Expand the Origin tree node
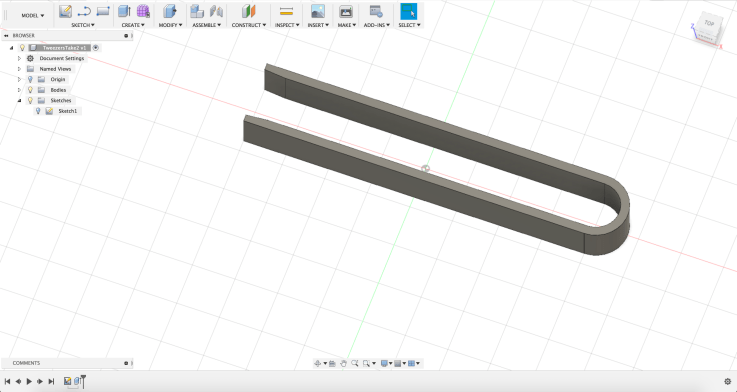This screenshot has height=392, width=737. pyautogui.click(x=19, y=79)
